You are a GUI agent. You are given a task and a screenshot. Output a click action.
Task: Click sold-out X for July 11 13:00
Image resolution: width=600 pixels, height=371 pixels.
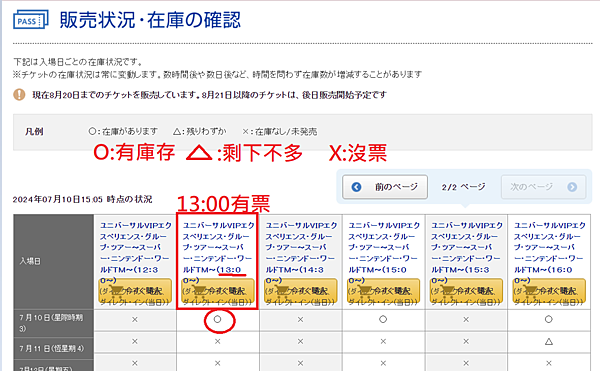click(x=217, y=342)
